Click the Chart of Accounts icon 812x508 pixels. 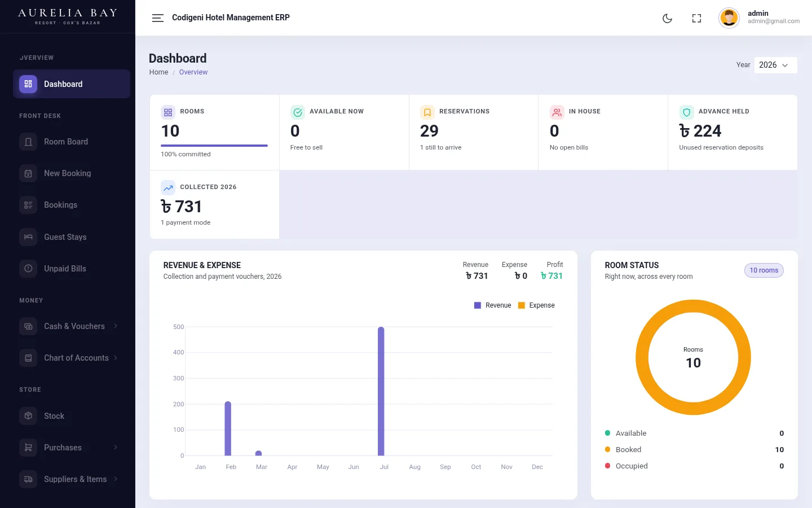(28, 358)
